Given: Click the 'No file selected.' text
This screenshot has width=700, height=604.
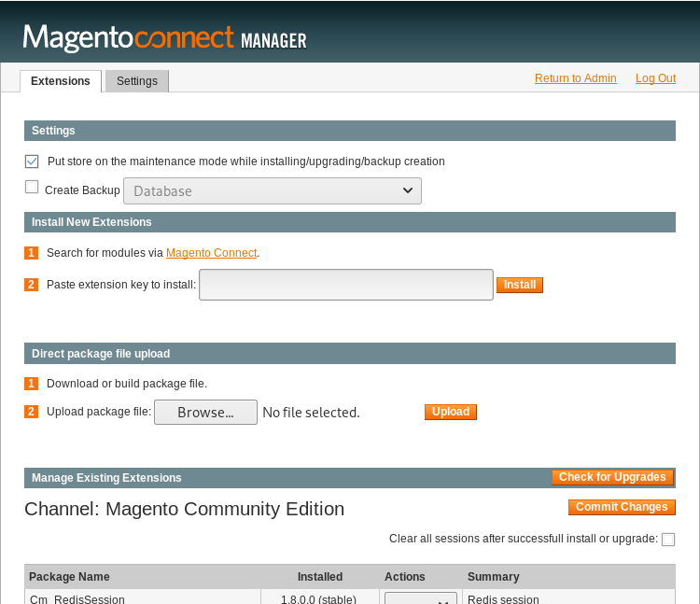Looking at the screenshot, I should click(311, 413).
